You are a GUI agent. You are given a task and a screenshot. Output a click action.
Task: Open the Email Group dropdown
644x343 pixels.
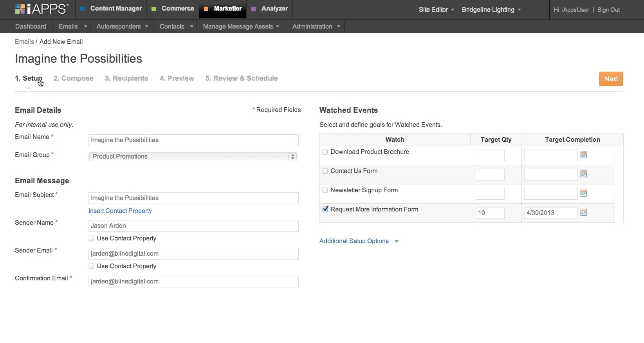193,157
